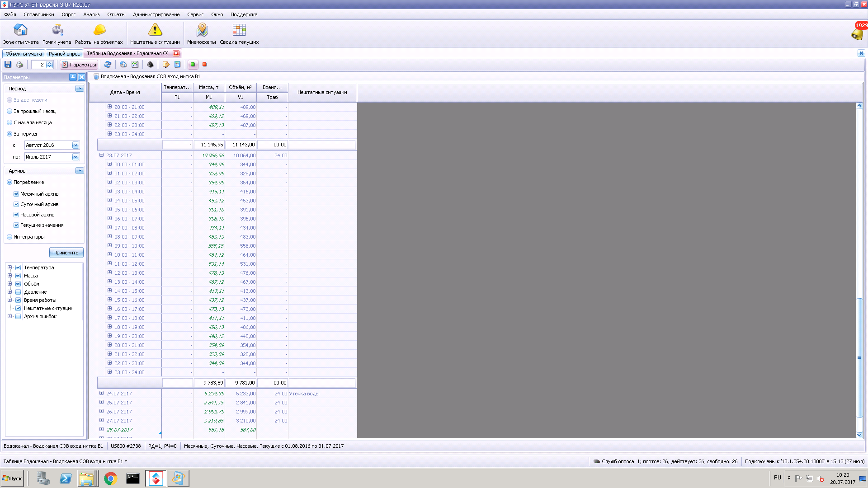
Task: Select С начала месяца period
Action: coord(9,122)
